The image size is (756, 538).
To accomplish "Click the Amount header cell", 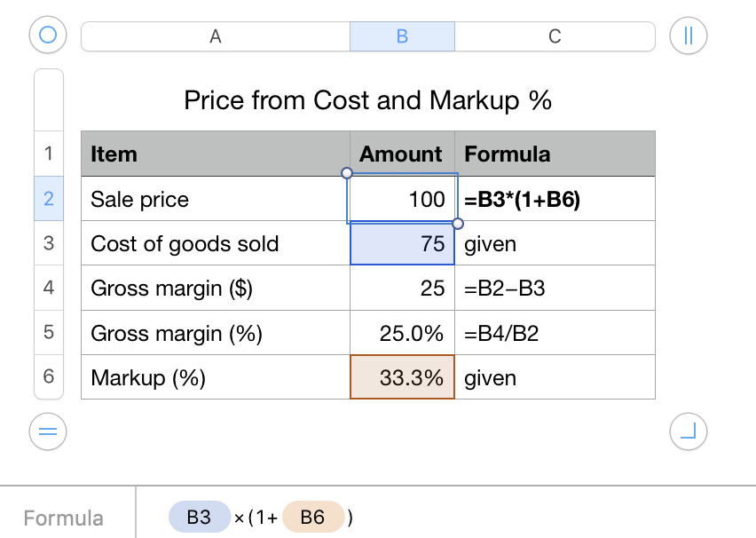I will click(402, 154).
